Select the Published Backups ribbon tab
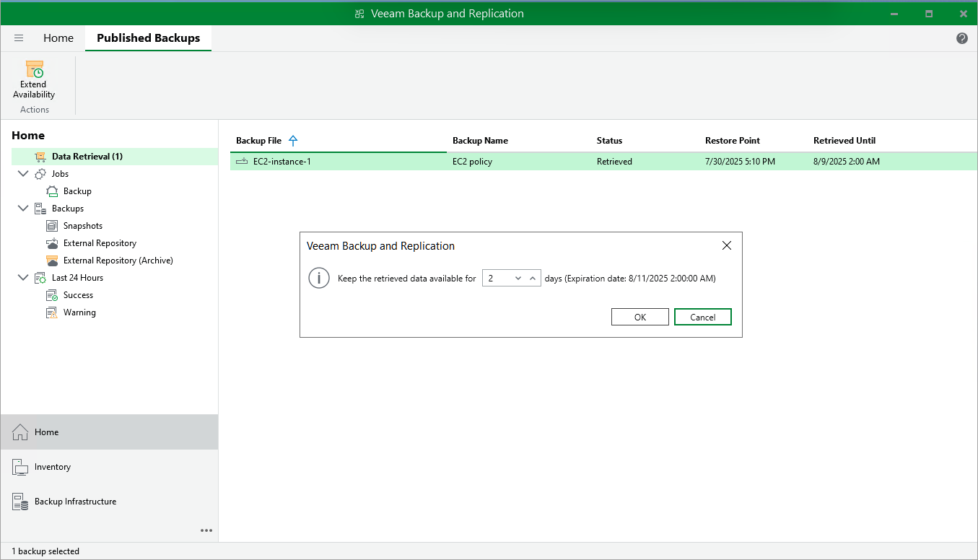Screen dimensions: 978x560 149,38
